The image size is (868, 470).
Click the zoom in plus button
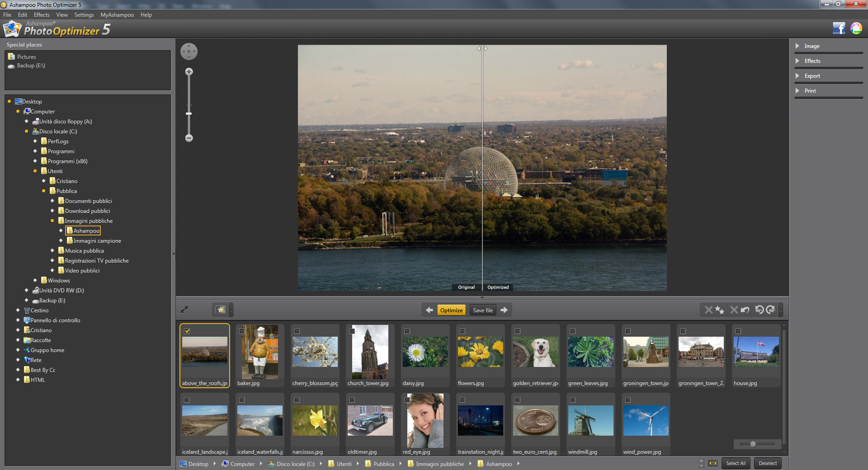click(x=189, y=72)
